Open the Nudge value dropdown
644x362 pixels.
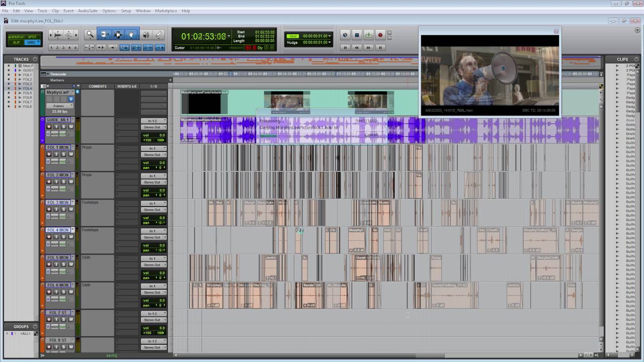(x=330, y=42)
